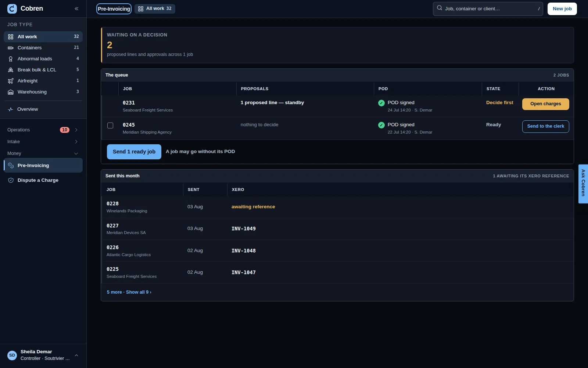
Task: Select the Pre-Invoicing breadcrumb tab
Action: coord(114,9)
